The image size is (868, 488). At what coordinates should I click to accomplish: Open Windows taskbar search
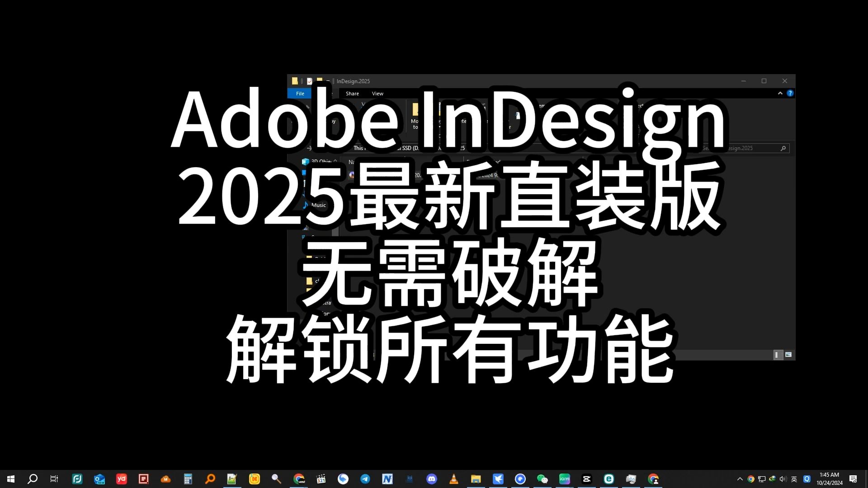pos(33,479)
